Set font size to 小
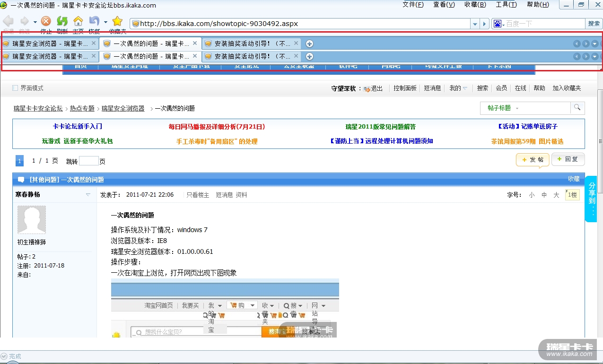Viewport: 603px width, 364px height. (532, 195)
